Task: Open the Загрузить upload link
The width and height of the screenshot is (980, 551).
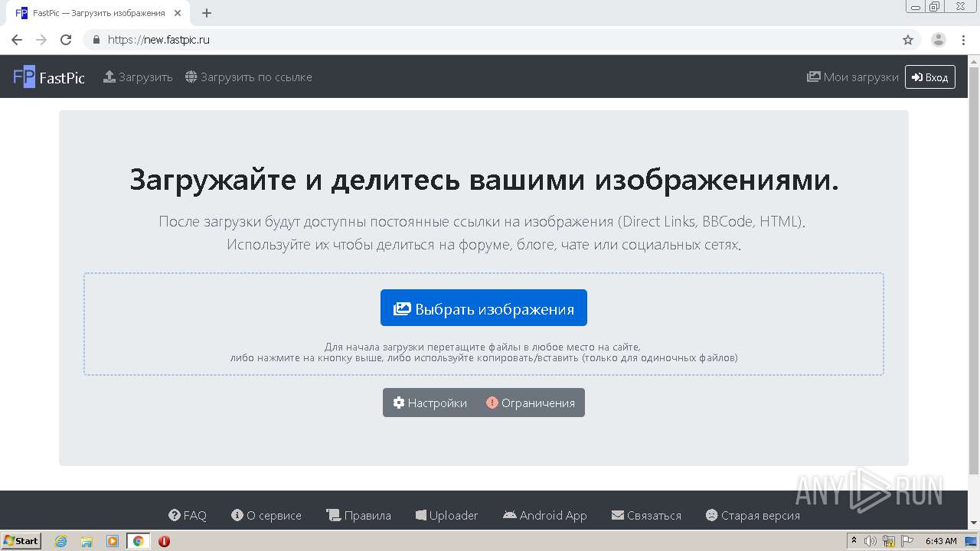Action: pos(139,77)
